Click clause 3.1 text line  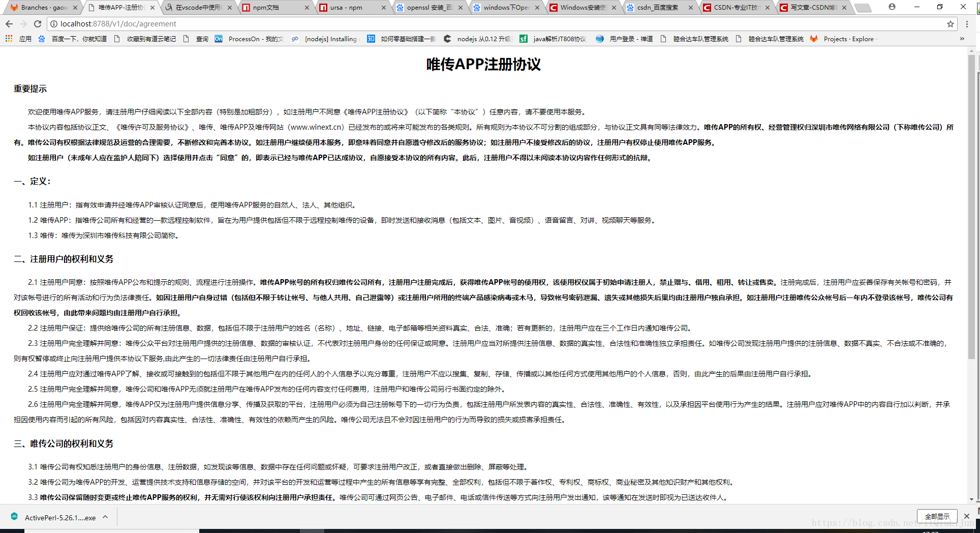tap(280, 467)
